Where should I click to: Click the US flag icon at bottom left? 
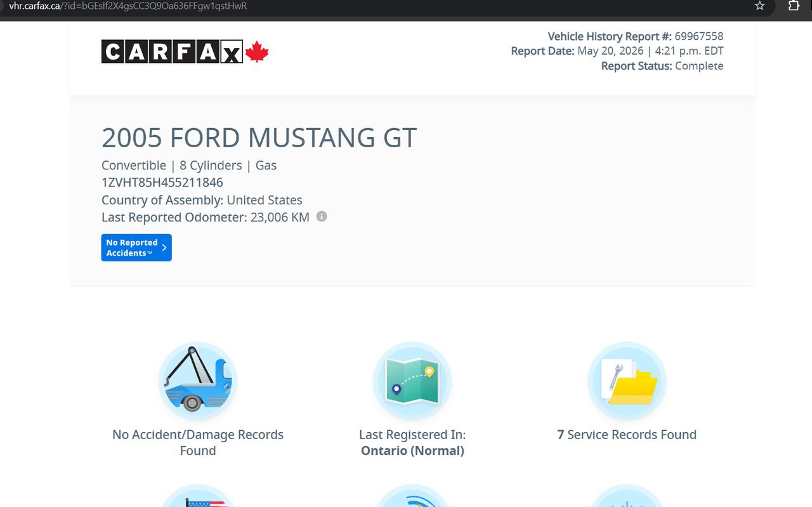[x=198, y=496]
